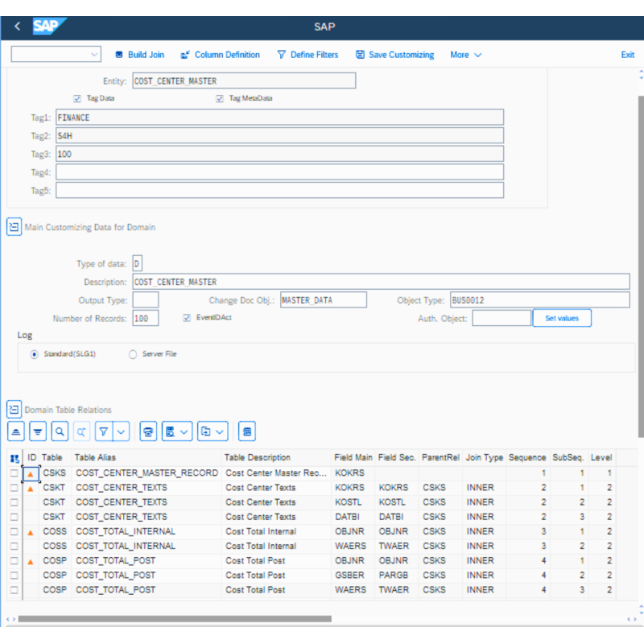Select the Server File radio button

pos(132,354)
